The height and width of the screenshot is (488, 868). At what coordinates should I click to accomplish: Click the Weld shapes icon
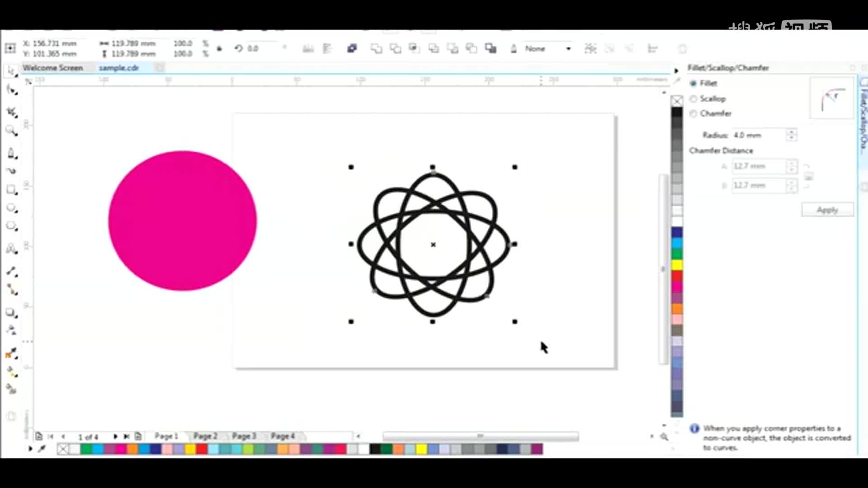pyautogui.click(x=376, y=48)
